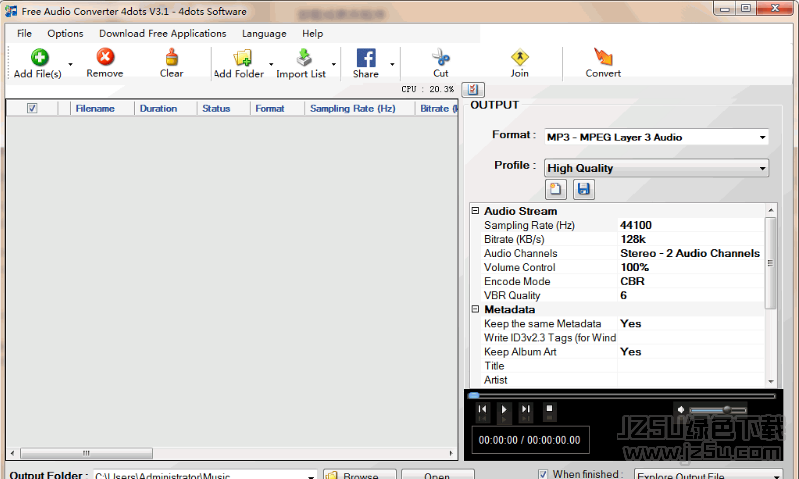This screenshot has height=479, width=799.
Task: Click the small icon next to CPU usage
Action: [473, 89]
